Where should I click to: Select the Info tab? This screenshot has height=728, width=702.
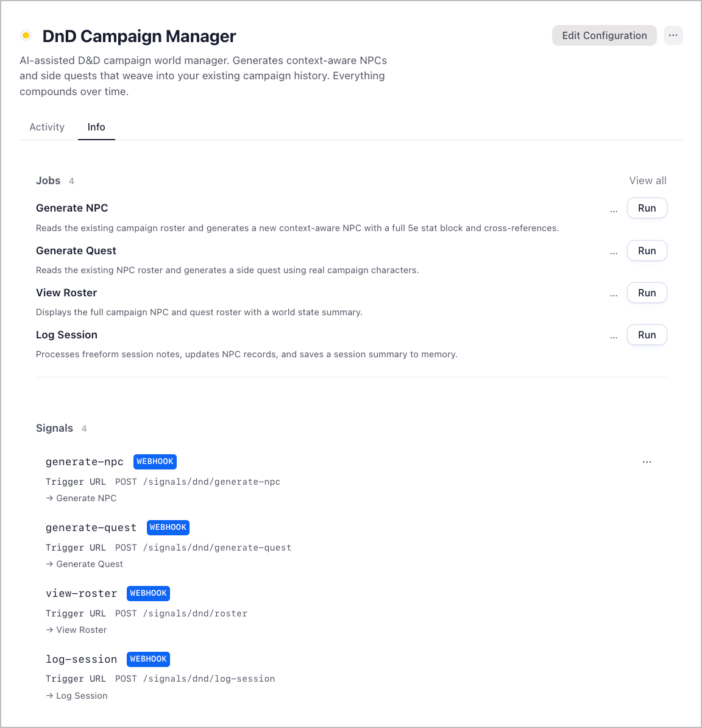point(96,127)
